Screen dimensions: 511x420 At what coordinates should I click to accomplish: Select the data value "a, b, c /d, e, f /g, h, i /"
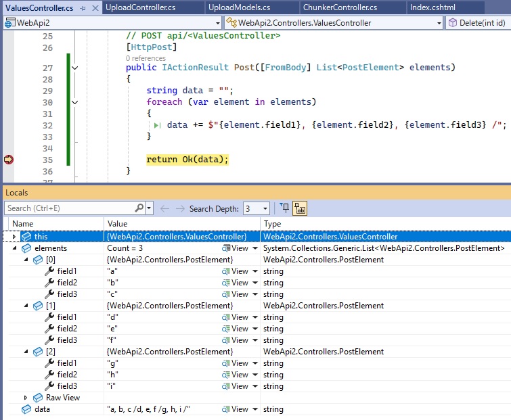pos(148,409)
